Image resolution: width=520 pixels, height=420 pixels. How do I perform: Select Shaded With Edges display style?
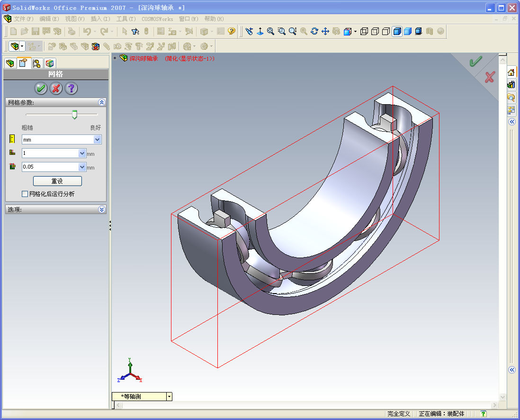397,32
